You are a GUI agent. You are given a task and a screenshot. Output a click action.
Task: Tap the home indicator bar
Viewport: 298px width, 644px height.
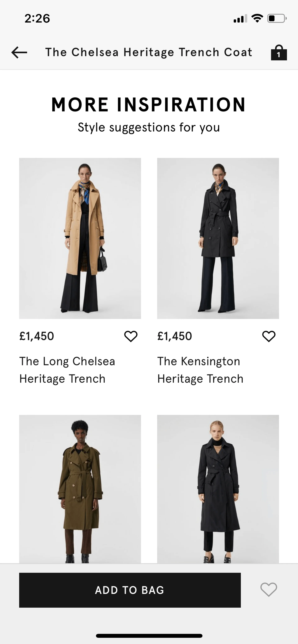tap(149, 636)
